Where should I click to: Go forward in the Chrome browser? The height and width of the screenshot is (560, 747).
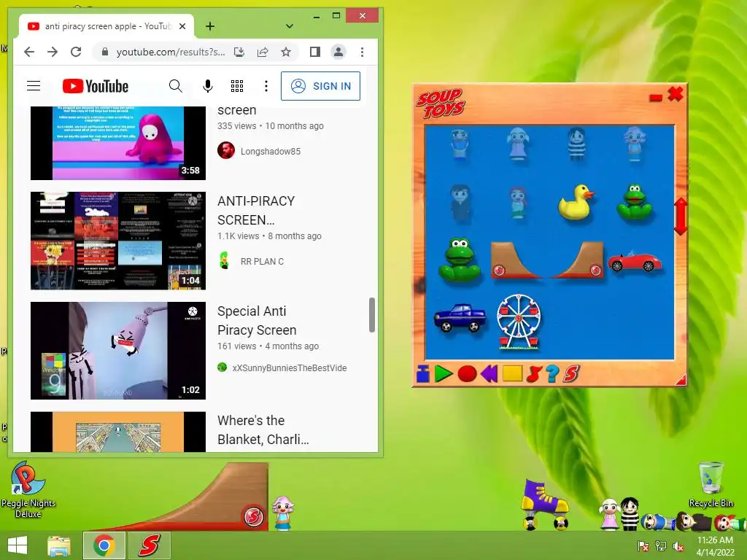tap(53, 52)
